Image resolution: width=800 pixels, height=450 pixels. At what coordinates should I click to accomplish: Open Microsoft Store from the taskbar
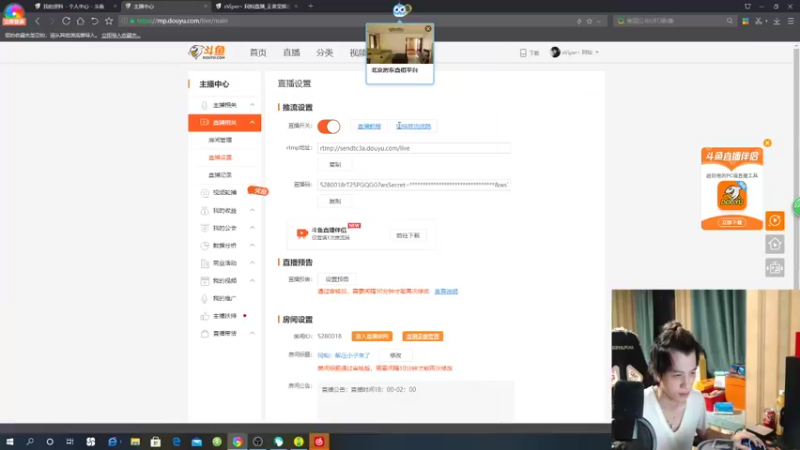point(156,441)
